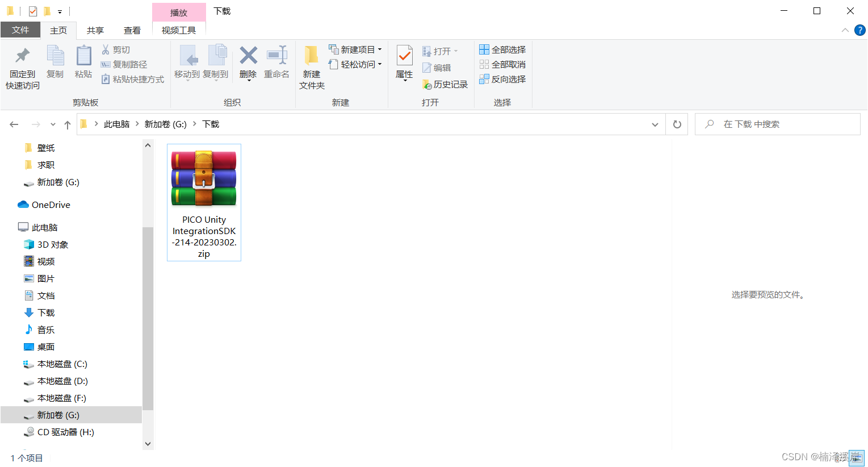The width and height of the screenshot is (868, 467).
Task: Expand chevron after 此电脑 in address bar
Action: pyautogui.click(x=137, y=124)
